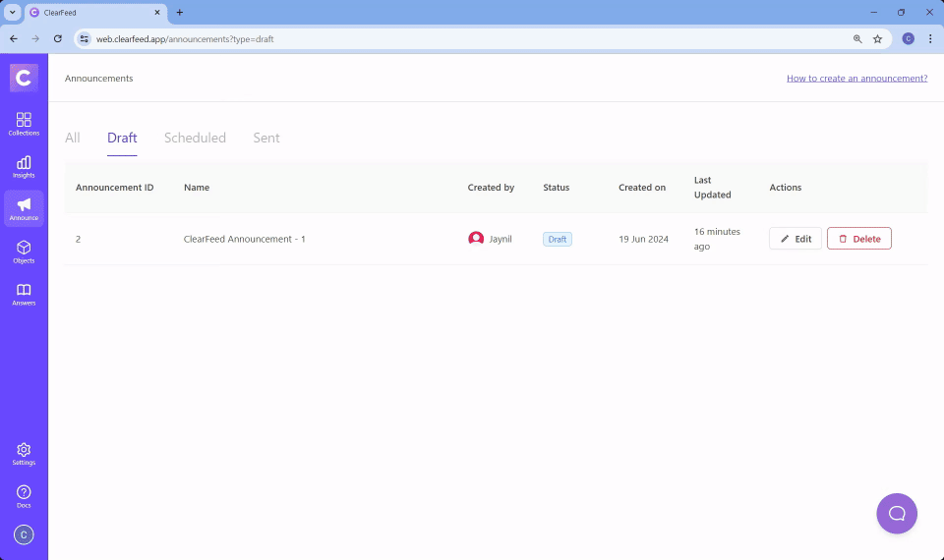Screen dimensions: 944x560
Task: Switch to the All tab
Action: (73, 138)
